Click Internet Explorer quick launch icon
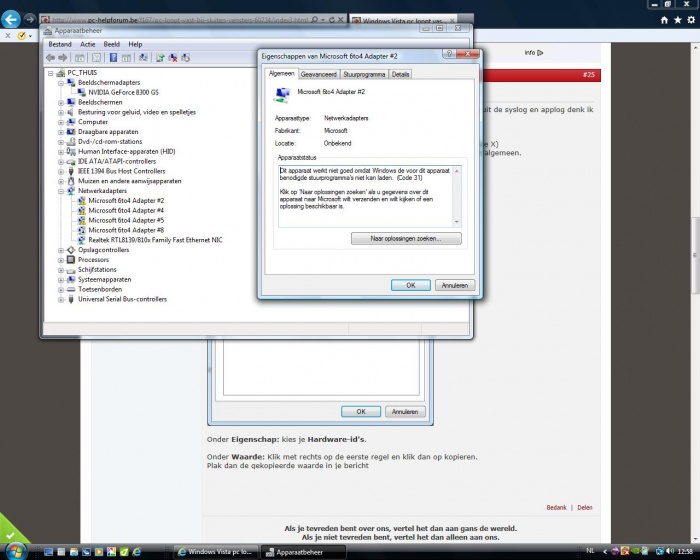The width and height of the screenshot is (700, 560). (x=136, y=552)
